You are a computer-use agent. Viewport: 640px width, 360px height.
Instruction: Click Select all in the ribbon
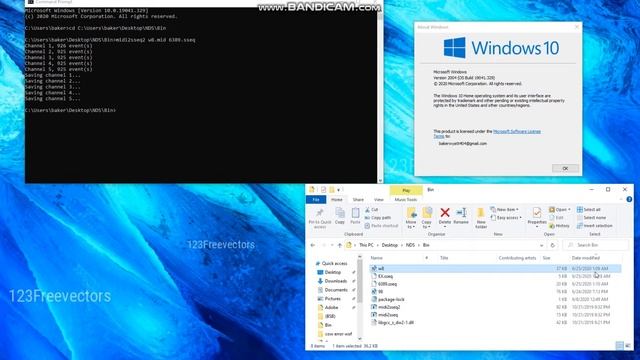pos(589,209)
